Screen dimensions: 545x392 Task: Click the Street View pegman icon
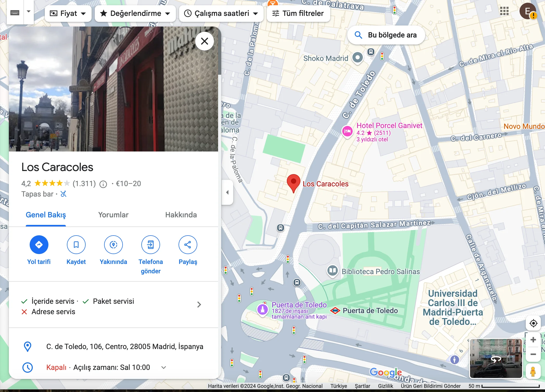coord(533,371)
